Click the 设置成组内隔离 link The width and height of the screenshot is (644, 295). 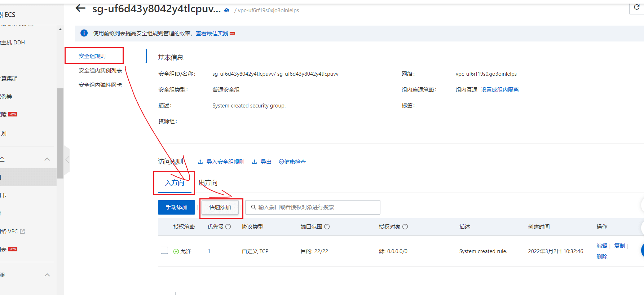[500, 89]
